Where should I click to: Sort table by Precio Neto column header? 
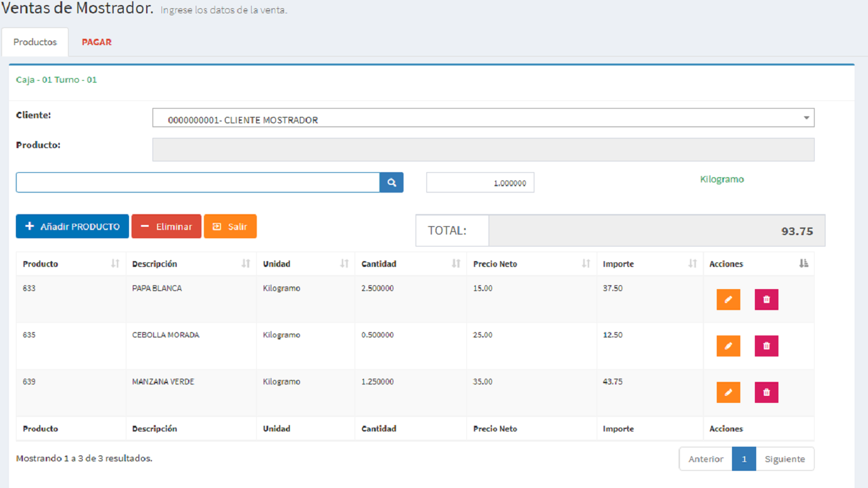[x=531, y=264]
